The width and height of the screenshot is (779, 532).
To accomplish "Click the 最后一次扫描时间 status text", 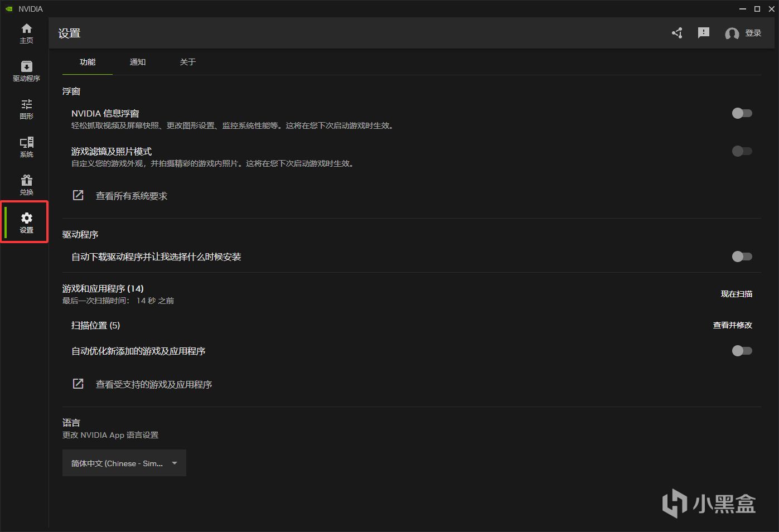I will click(118, 301).
